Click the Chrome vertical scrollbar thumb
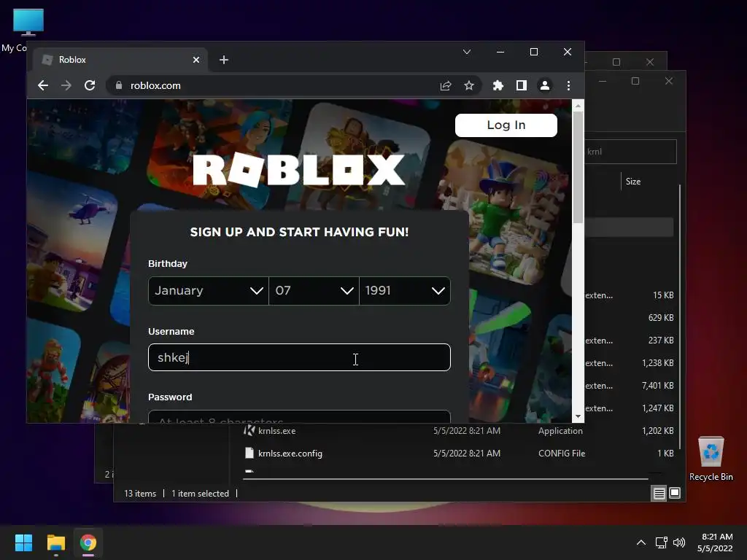Viewport: 747px width, 560px height. (x=578, y=167)
